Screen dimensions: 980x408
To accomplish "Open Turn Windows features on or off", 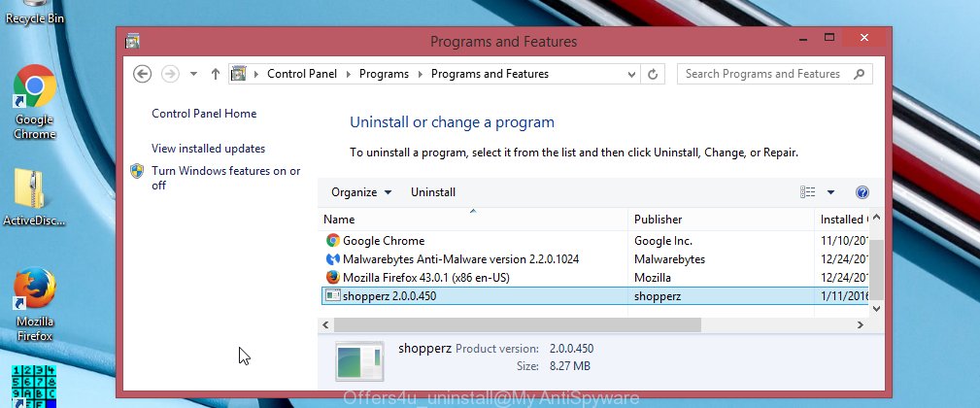I will pos(226,178).
